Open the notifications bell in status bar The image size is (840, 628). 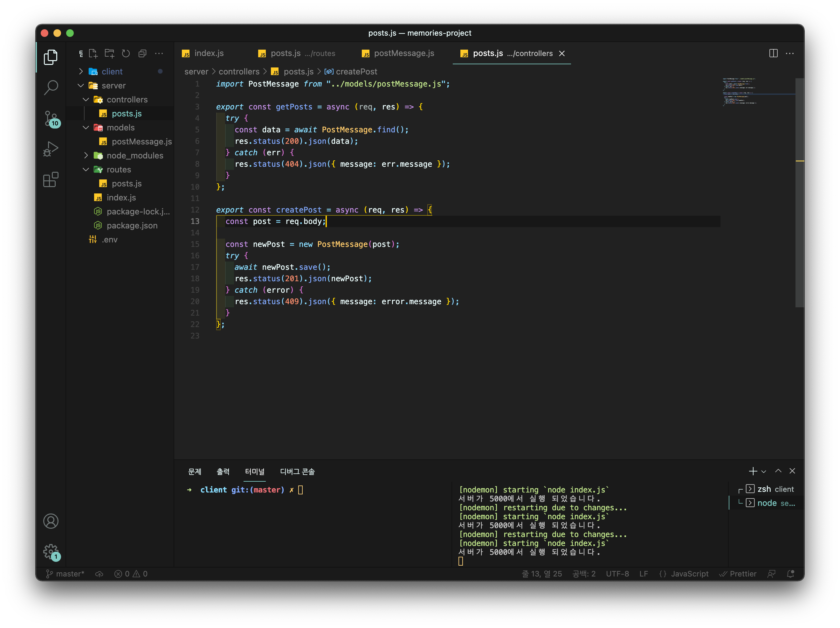click(790, 574)
